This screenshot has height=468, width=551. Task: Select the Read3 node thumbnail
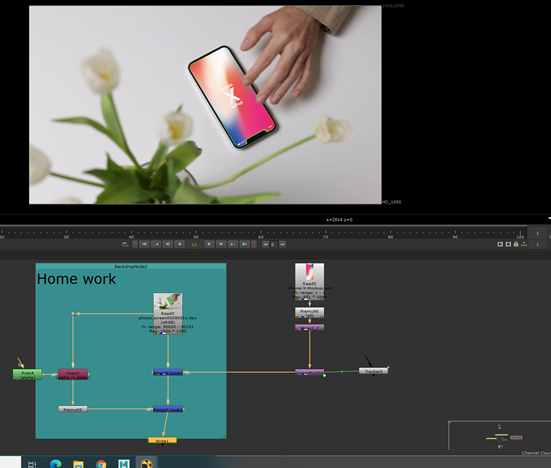(168, 302)
